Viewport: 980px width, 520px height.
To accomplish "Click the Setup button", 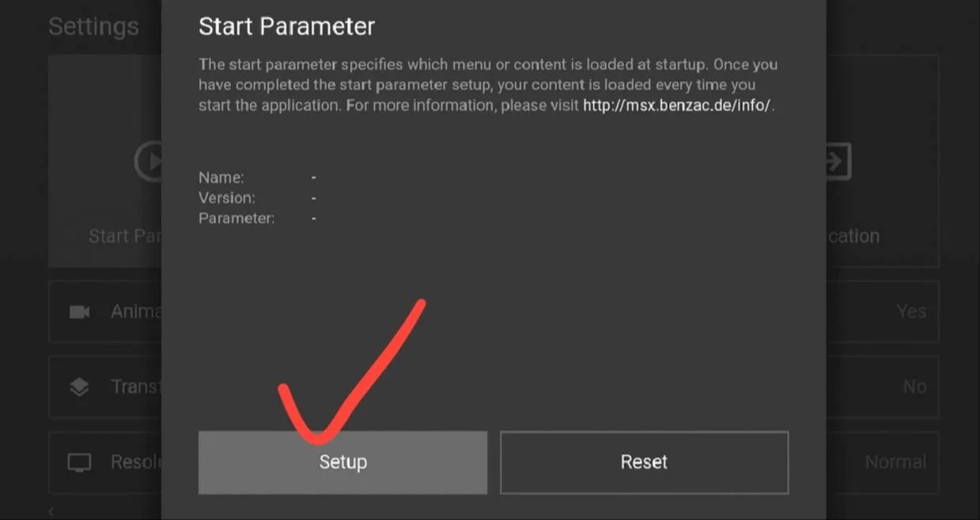I will 342,462.
